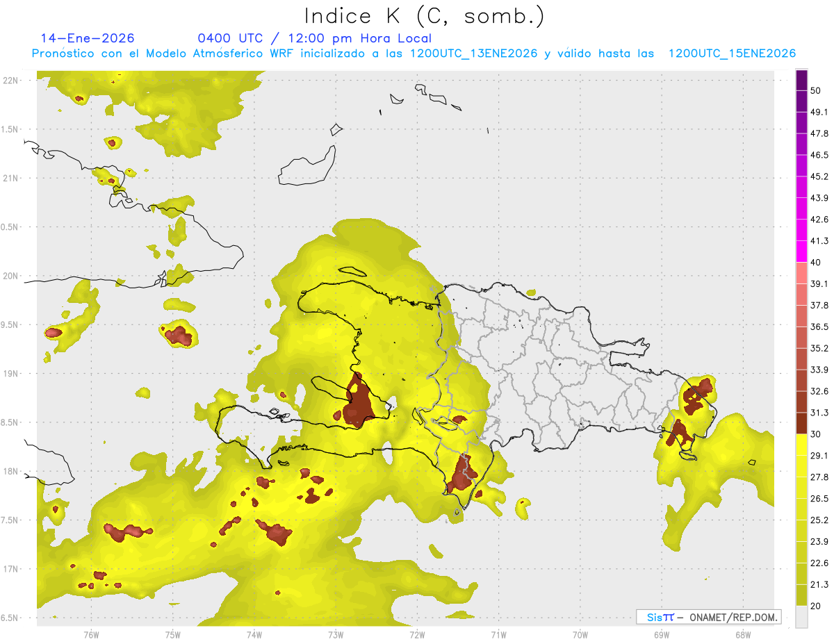Click the '71W' longitude label
The height and width of the screenshot is (644, 834).
click(498, 635)
